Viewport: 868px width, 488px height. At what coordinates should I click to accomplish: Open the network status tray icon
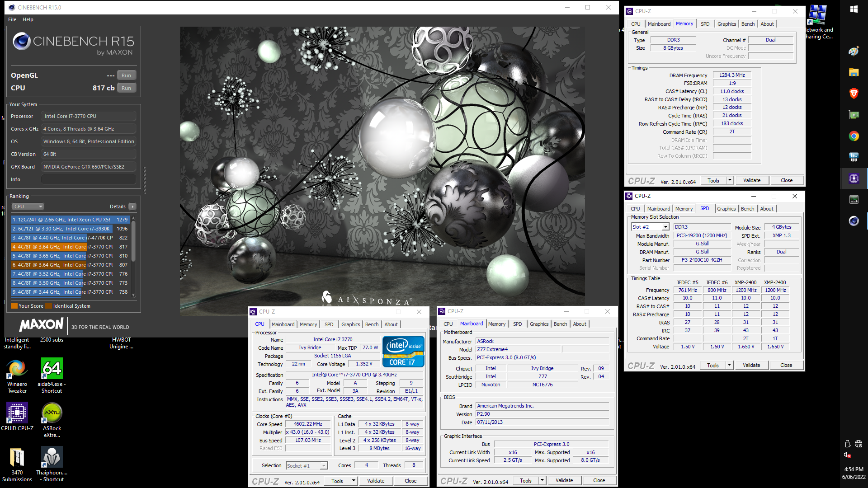pyautogui.click(x=859, y=444)
